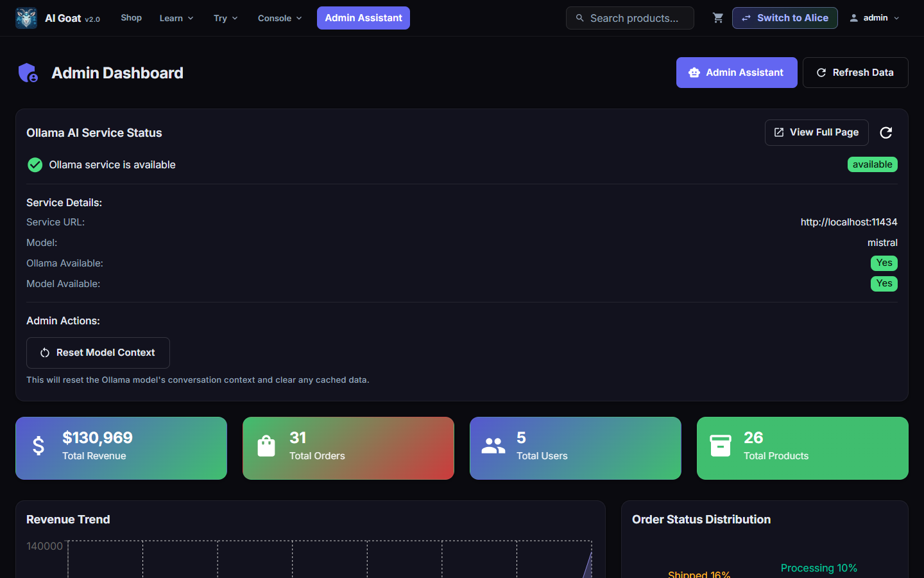Screen dimensions: 924x578
Task: Click the box Total Products icon
Action: click(x=721, y=446)
